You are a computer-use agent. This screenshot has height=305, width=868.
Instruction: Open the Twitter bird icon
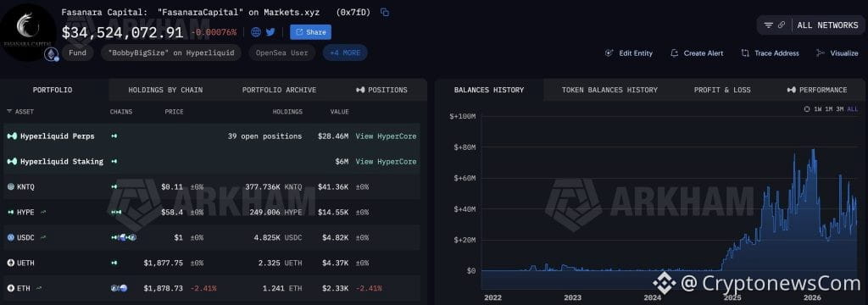point(270,32)
